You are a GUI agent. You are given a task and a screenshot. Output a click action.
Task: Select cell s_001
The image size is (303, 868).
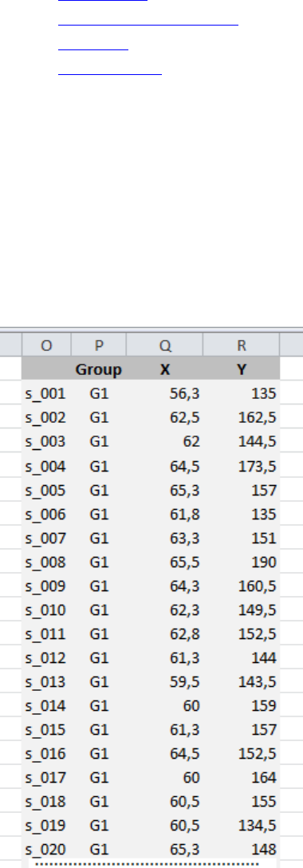(46, 393)
